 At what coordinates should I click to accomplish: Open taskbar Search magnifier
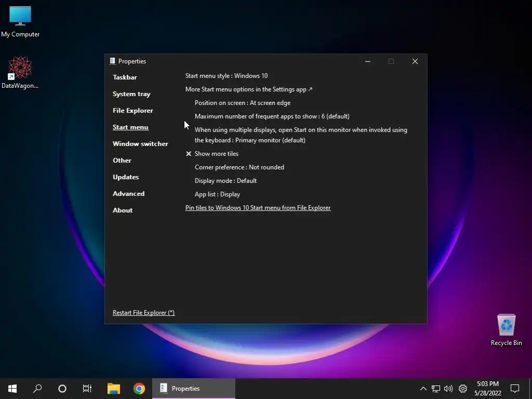pos(37,389)
